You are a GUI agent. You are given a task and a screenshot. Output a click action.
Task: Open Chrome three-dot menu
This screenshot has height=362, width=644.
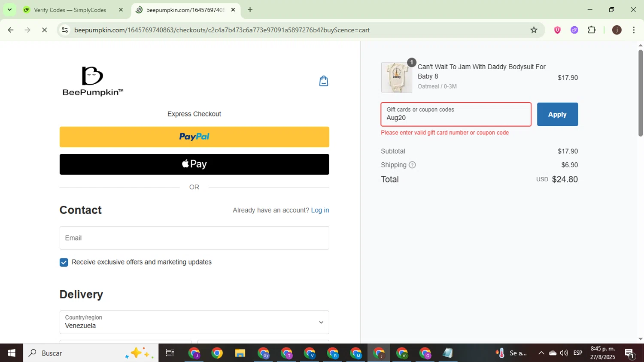click(x=634, y=30)
